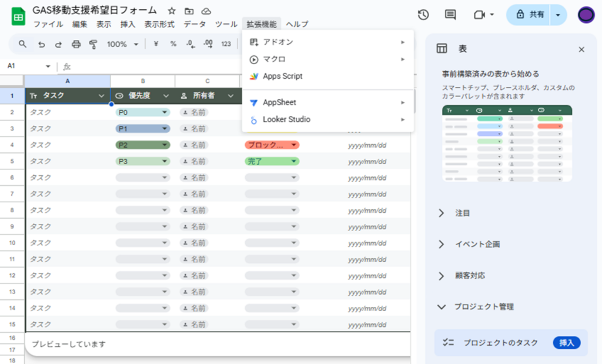
Task: Open the P0 priority dropdown chip
Action: 143,112
